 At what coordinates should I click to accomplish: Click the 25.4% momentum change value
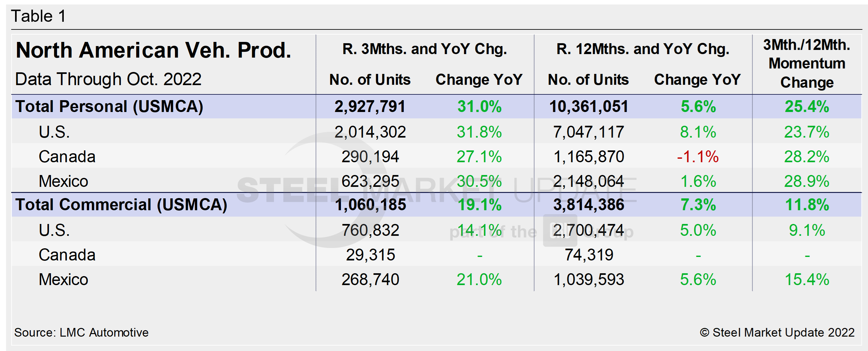(807, 107)
